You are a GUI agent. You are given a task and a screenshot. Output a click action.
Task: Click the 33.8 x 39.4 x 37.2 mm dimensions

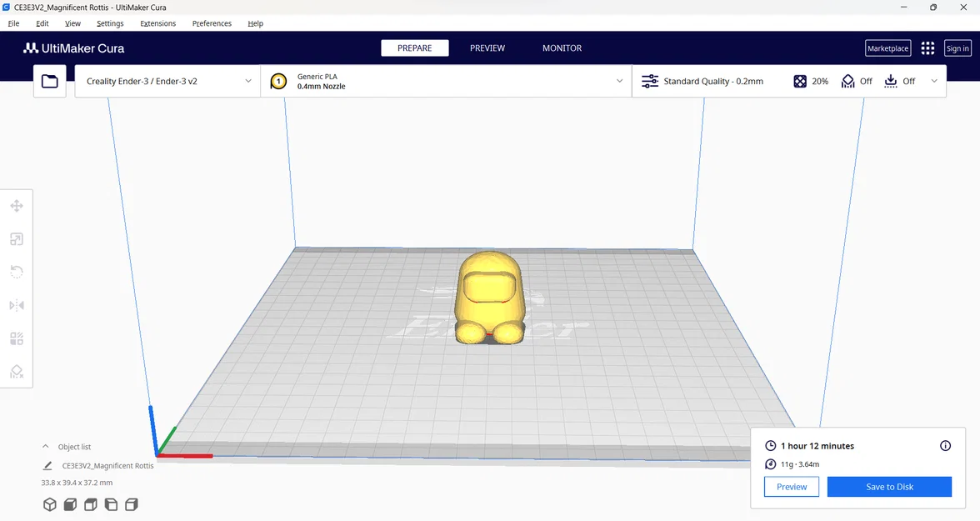(x=77, y=483)
